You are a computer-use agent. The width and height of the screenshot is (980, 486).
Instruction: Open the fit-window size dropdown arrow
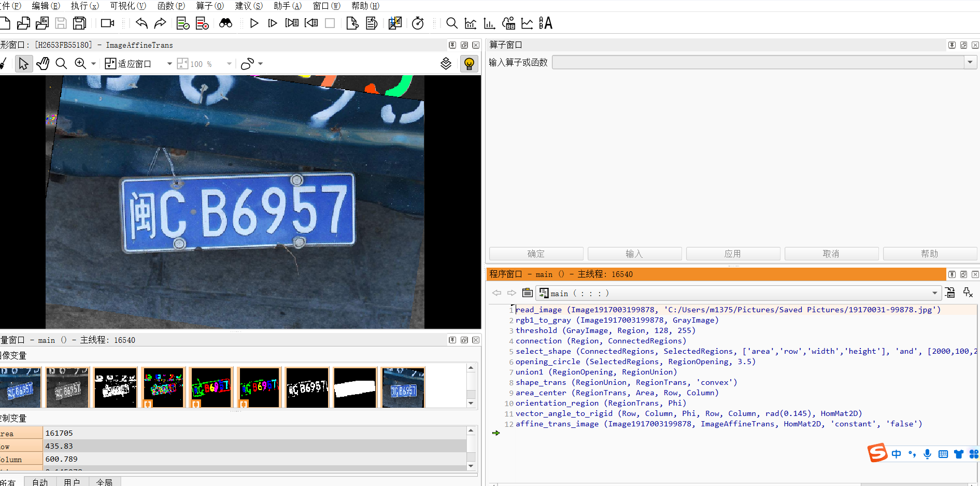(x=169, y=64)
